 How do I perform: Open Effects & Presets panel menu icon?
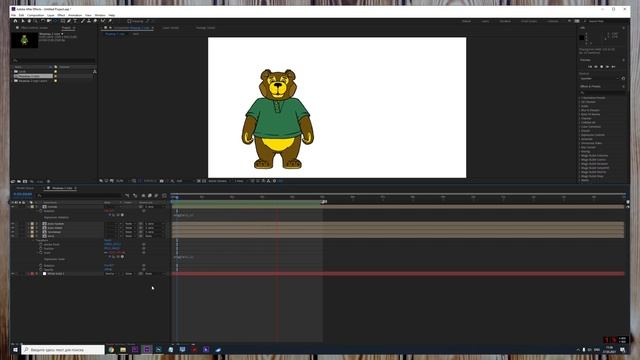[623, 87]
